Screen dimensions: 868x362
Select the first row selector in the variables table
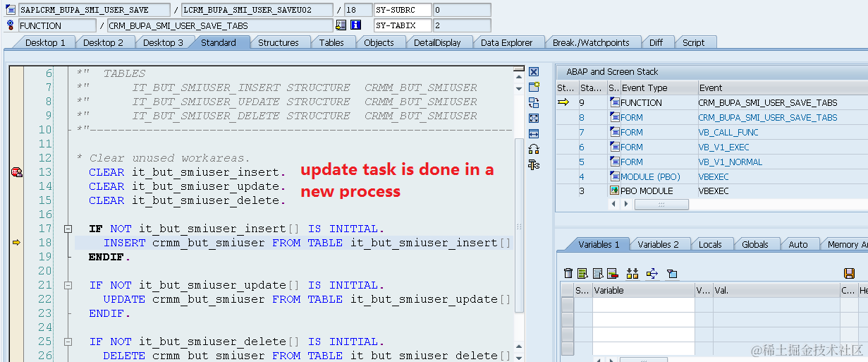coord(567,304)
